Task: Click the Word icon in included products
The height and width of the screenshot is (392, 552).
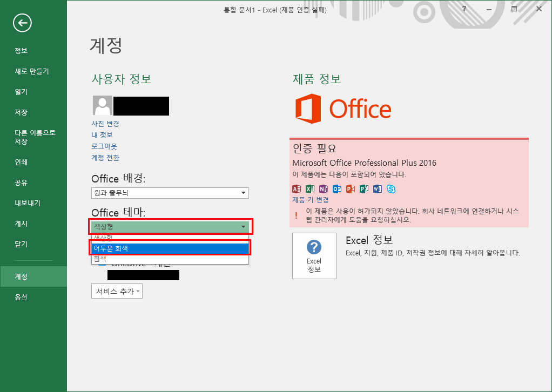Action: [x=378, y=189]
